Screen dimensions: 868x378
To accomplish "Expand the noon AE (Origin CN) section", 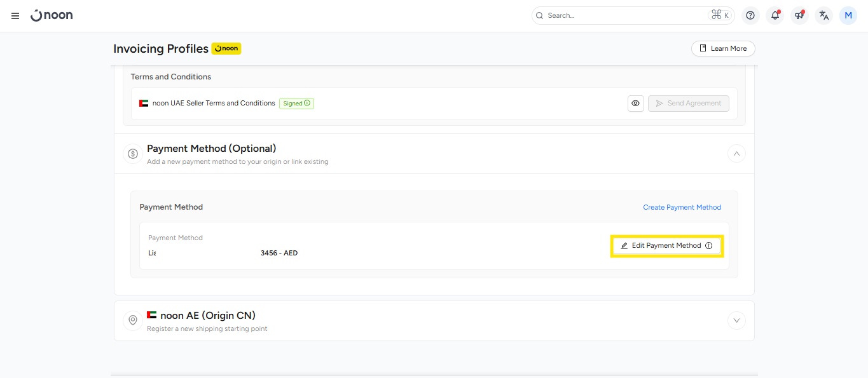I will click(736, 320).
